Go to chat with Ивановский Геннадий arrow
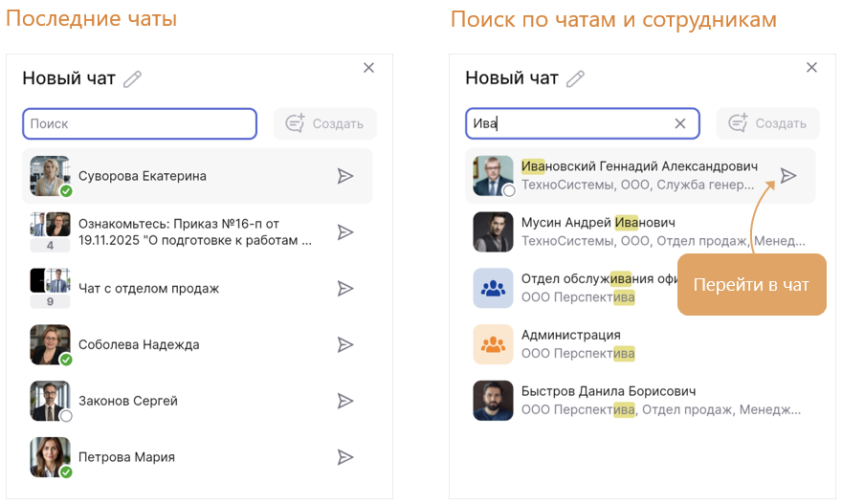The image size is (842, 504). point(787,176)
